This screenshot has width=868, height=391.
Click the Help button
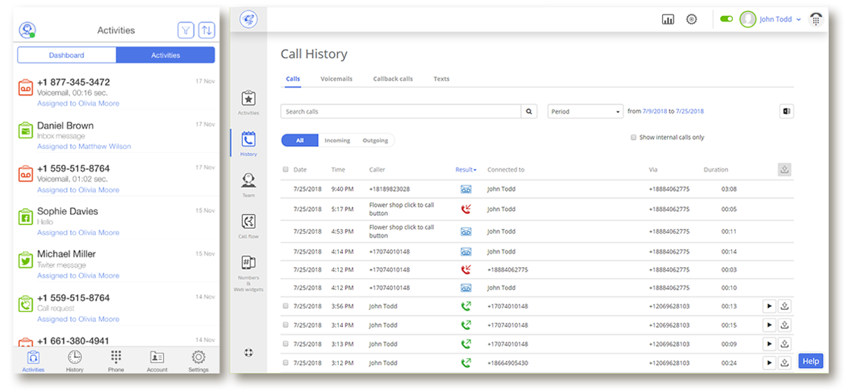click(x=811, y=361)
